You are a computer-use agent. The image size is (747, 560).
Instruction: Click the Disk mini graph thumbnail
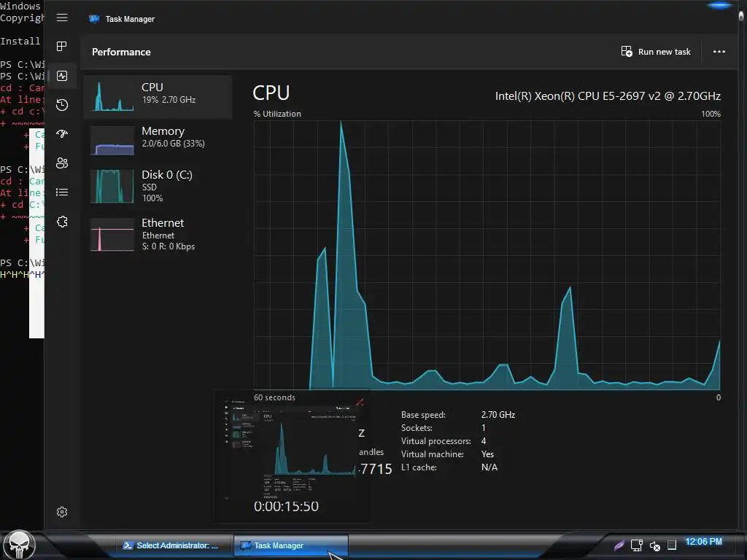112,186
